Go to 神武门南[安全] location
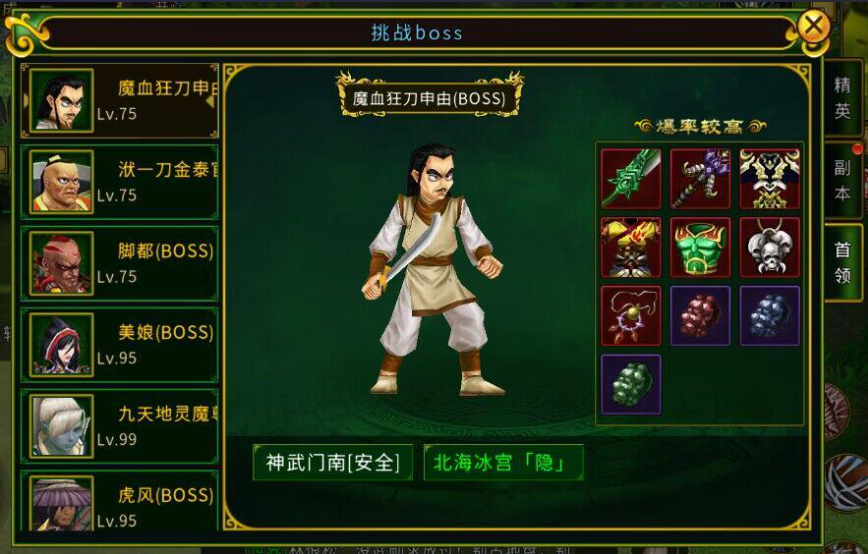 [333, 462]
